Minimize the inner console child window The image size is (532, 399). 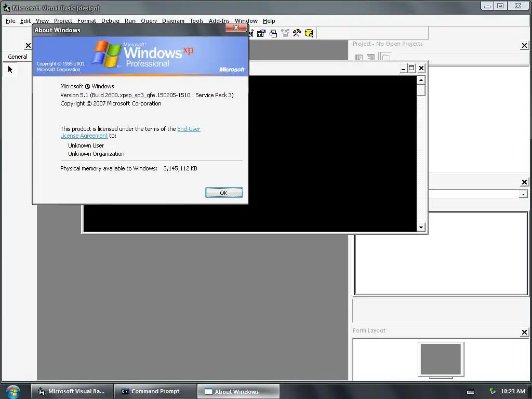tap(403, 68)
